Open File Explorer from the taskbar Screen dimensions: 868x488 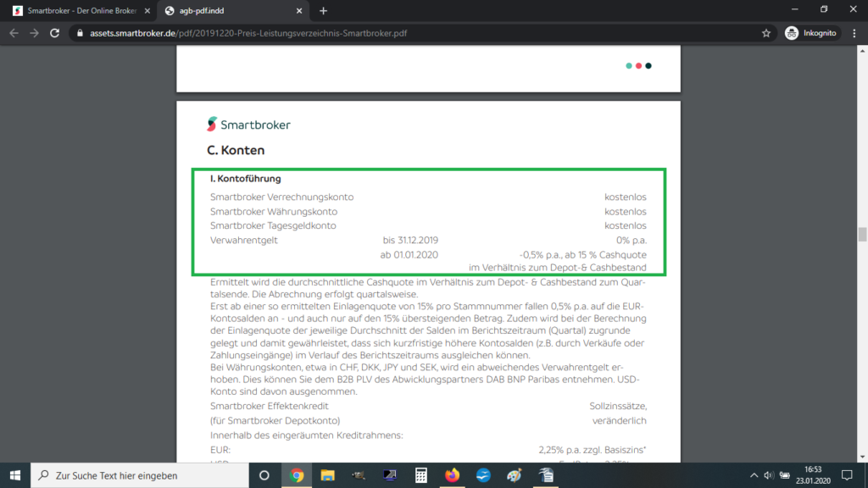click(328, 475)
